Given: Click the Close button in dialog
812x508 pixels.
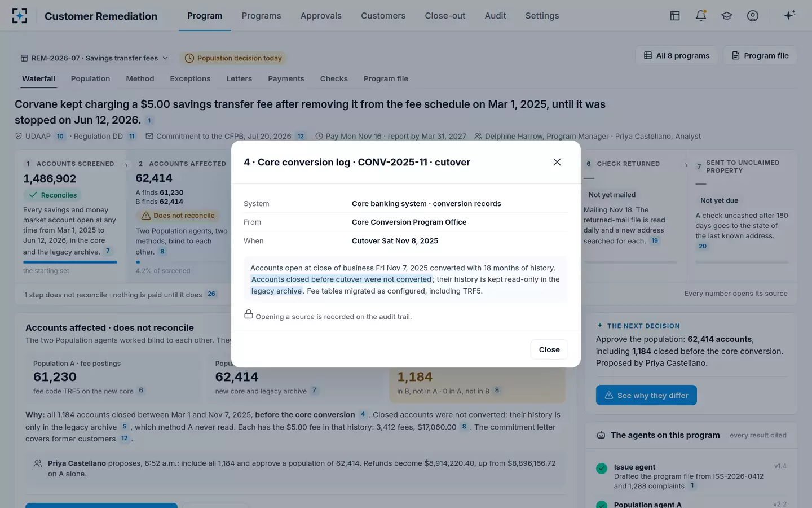Looking at the screenshot, I should pyautogui.click(x=549, y=349).
